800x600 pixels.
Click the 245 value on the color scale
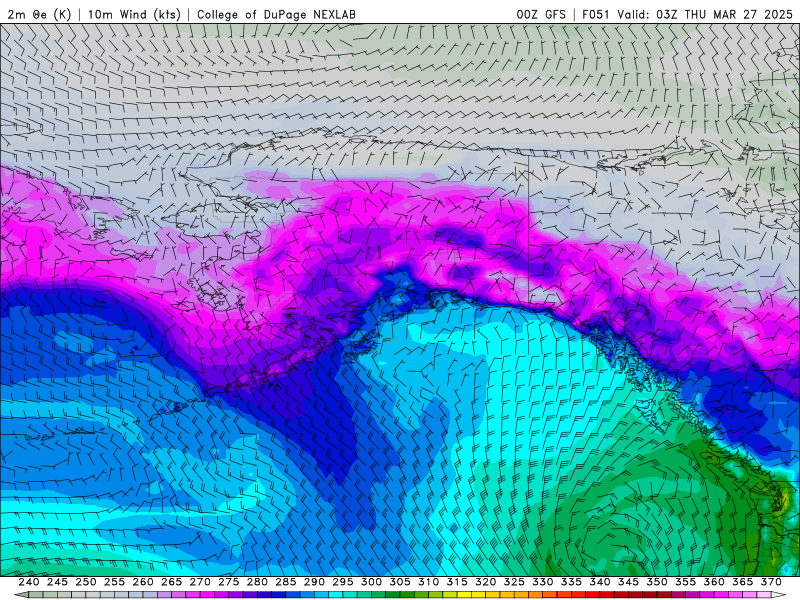point(57,582)
